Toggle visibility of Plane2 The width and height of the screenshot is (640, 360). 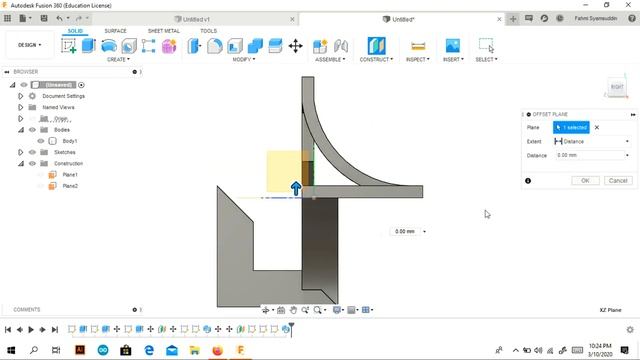[x=41, y=186]
